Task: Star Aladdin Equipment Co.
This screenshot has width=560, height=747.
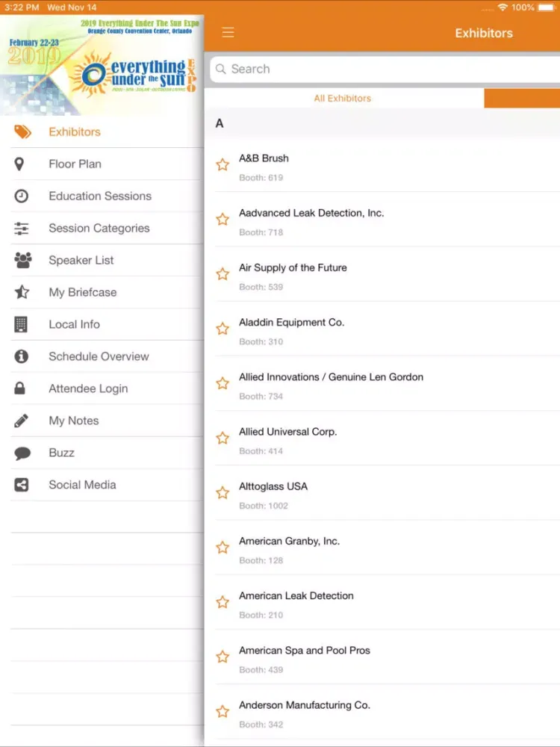Action: click(223, 329)
